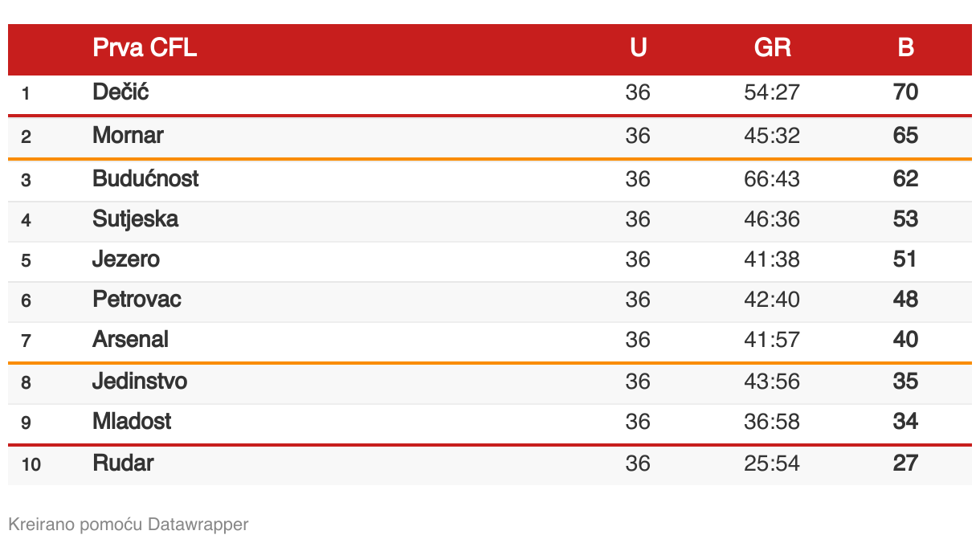Select Budućnost goal ratio 66:43
980x543 pixels.
point(772,178)
